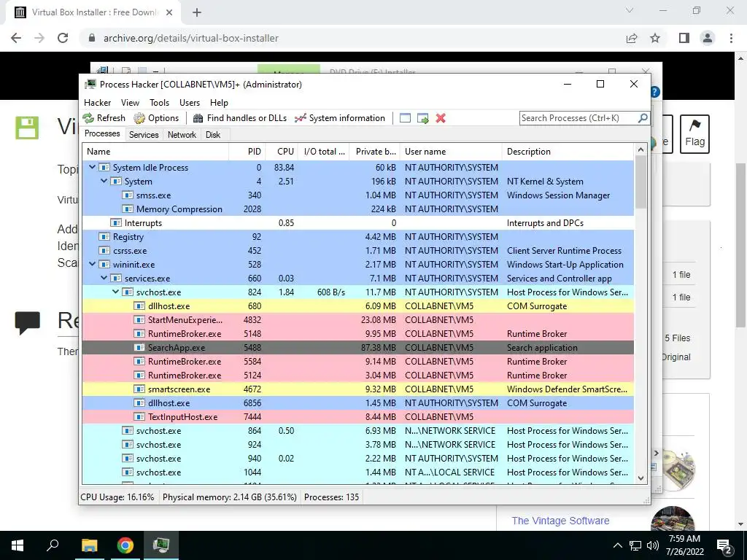747x560 pixels.
Task: Click the red X terminate window icon
Action: click(441, 118)
